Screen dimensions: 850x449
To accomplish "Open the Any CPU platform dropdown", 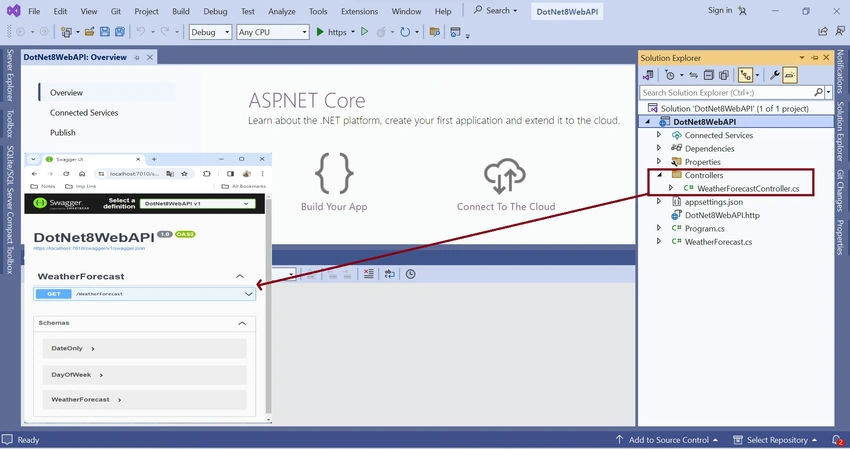I will (x=273, y=32).
